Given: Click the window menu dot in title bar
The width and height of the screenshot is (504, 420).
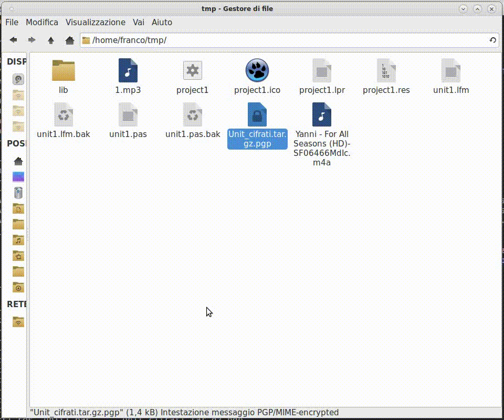Looking at the screenshot, I should (x=12, y=9).
